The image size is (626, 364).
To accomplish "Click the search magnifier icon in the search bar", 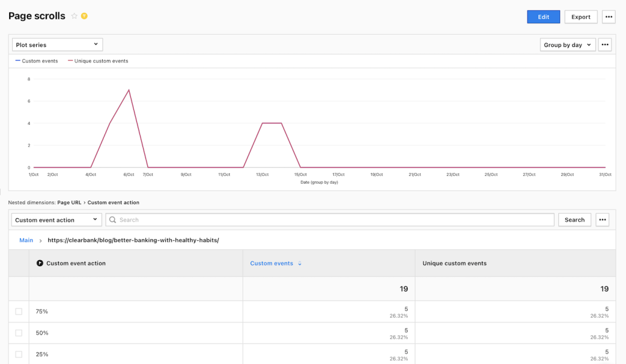I will point(112,219).
